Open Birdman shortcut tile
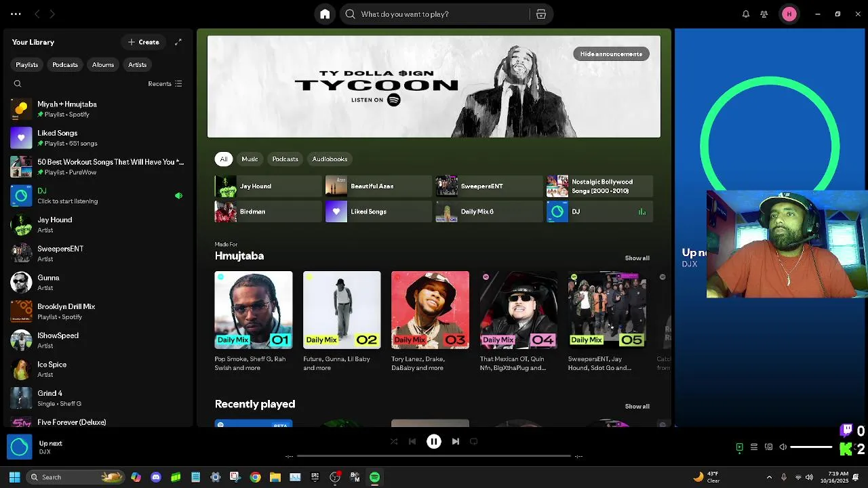 269,211
